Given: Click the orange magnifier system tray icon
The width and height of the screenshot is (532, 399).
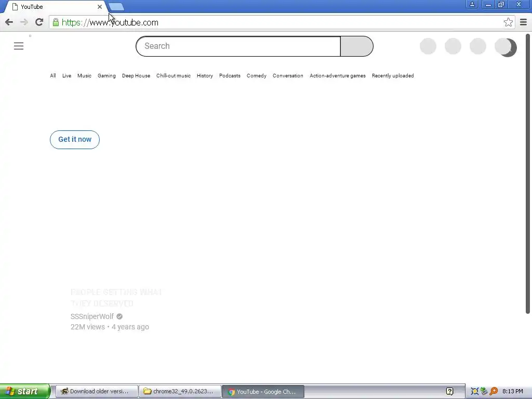Looking at the screenshot, I should point(494,391).
